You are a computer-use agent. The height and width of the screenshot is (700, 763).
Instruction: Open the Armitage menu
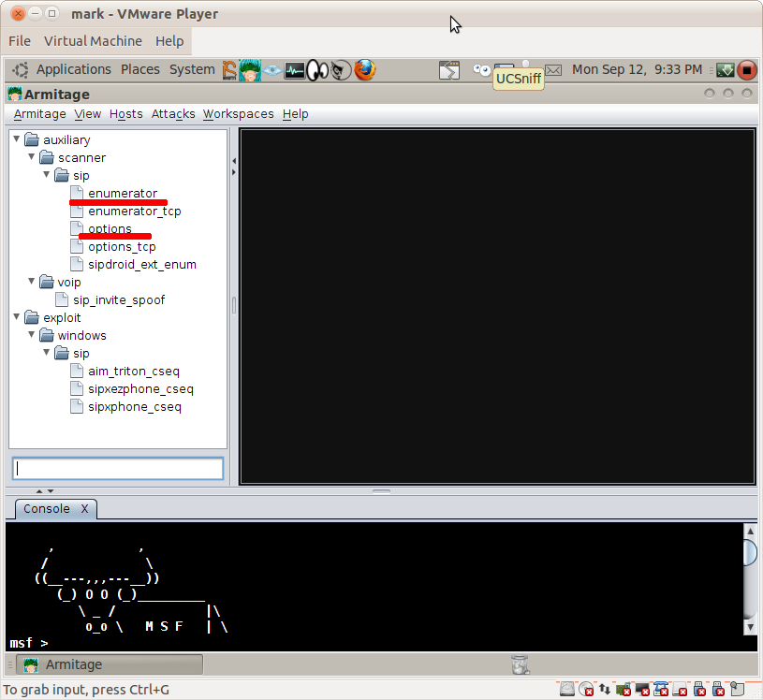(x=40, y=114)
